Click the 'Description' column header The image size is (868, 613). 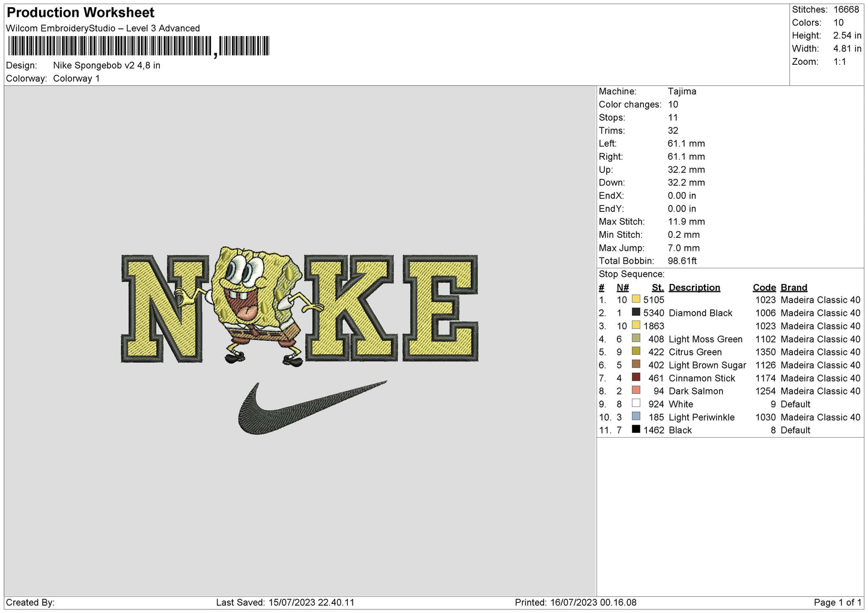[694, 288]
